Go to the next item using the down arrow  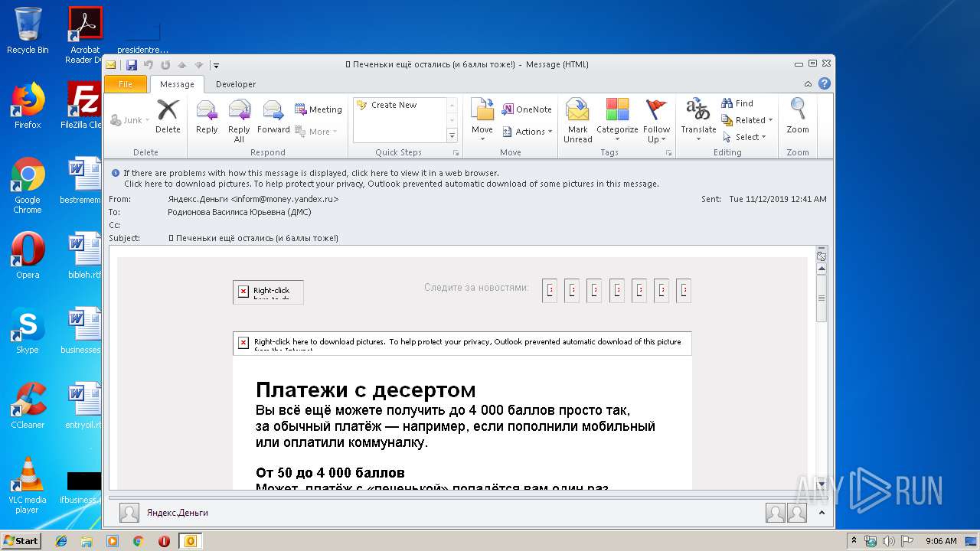point(199,65)
